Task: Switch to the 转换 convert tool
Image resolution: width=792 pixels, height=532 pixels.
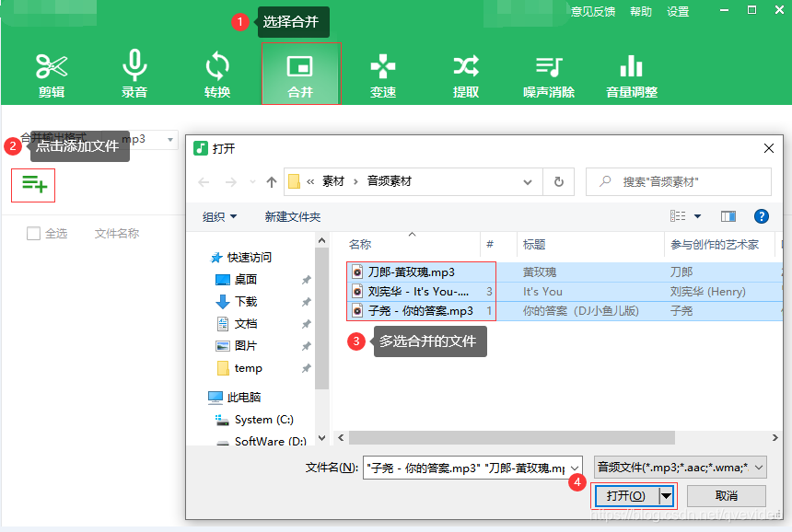Action: [217, 75]
